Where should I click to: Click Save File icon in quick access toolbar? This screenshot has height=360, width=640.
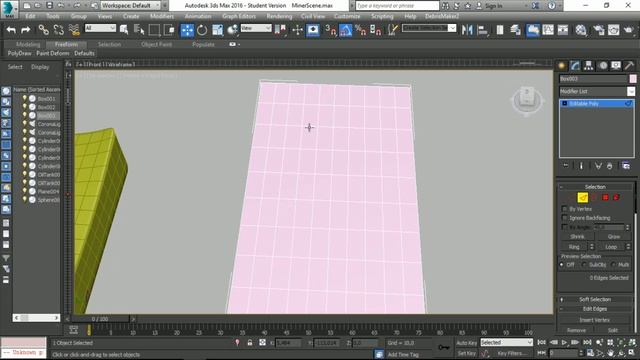point(49,5)
